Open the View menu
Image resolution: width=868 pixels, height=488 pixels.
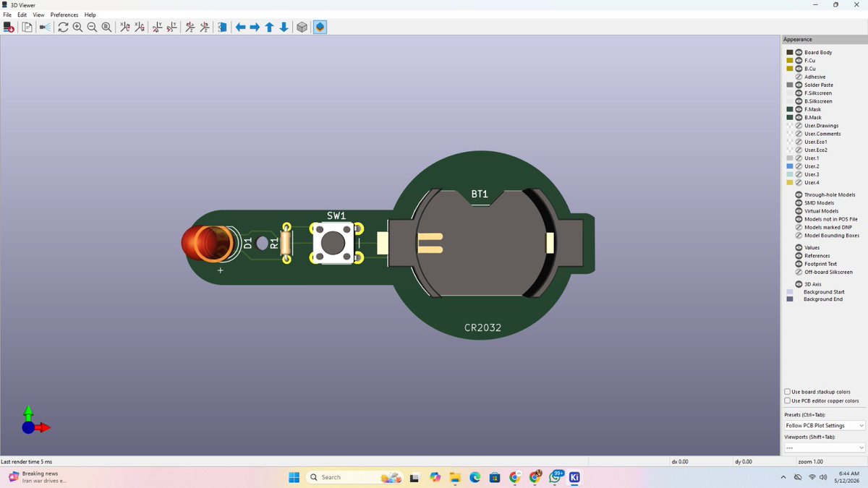point(38,14)
